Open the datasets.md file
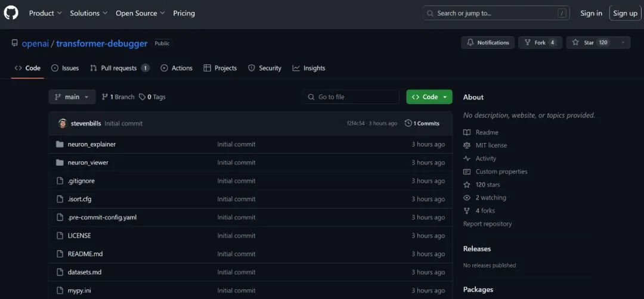The width and height of the screenshot is (644, 299). (x=85, y=272)
